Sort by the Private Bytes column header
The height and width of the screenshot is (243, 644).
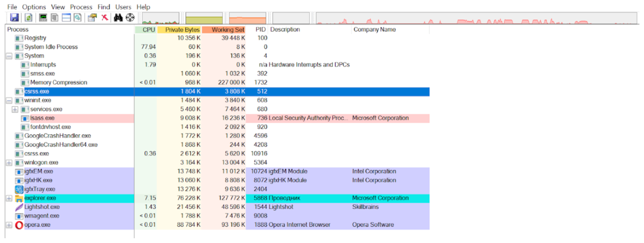pyautogui.click(x=180, y=30)
